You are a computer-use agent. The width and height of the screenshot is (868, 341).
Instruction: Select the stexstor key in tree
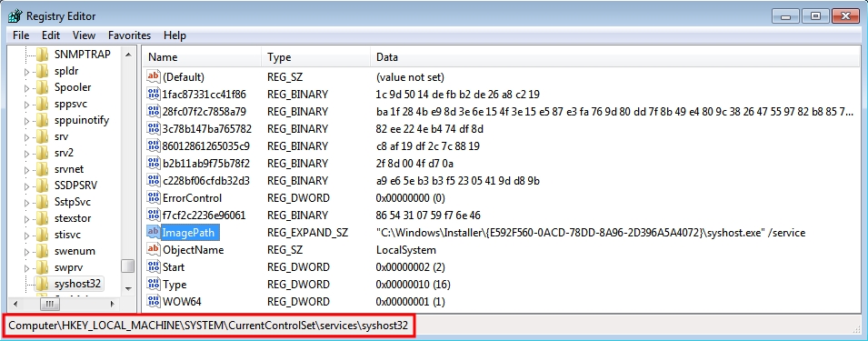click(x=73, y=218)
